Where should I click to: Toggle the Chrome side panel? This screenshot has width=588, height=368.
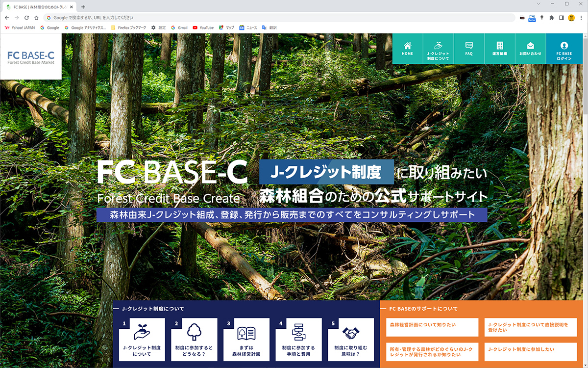click(x=562, y=17)
